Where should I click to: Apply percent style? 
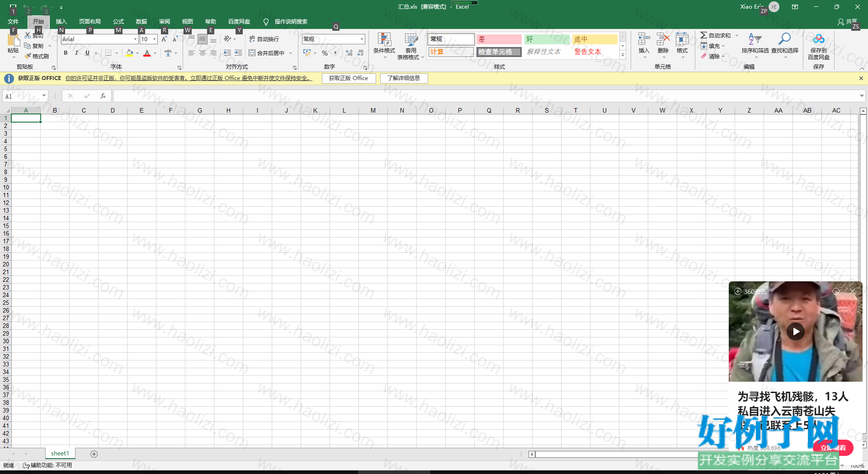pyautogui.click(x=325, y=53)
